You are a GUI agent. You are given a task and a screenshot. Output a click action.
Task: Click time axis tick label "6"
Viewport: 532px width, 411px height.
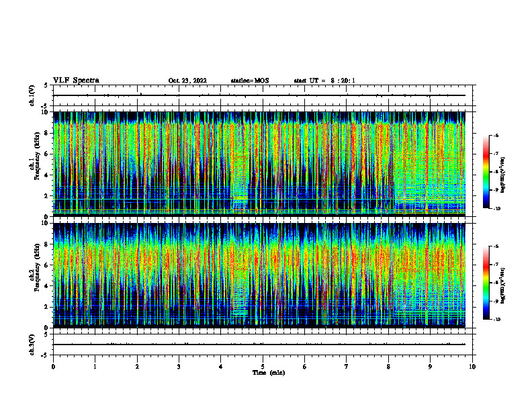[x=304, y=367]
